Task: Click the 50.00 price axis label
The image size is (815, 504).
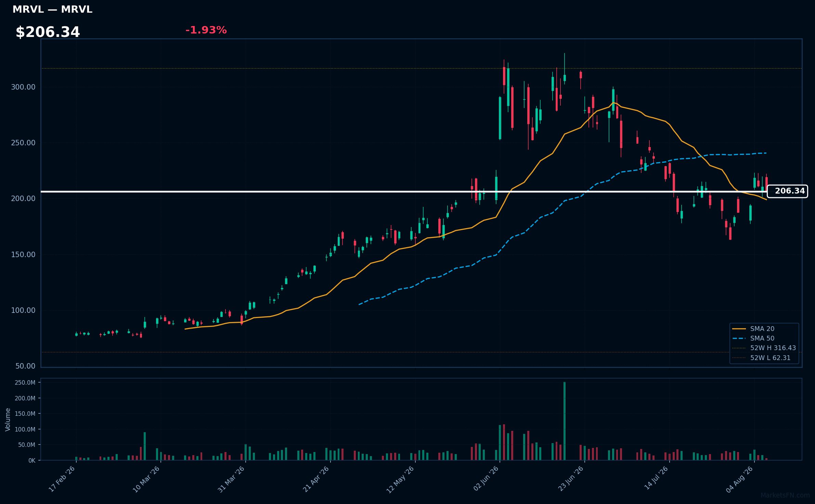Action: click(25, 366)
